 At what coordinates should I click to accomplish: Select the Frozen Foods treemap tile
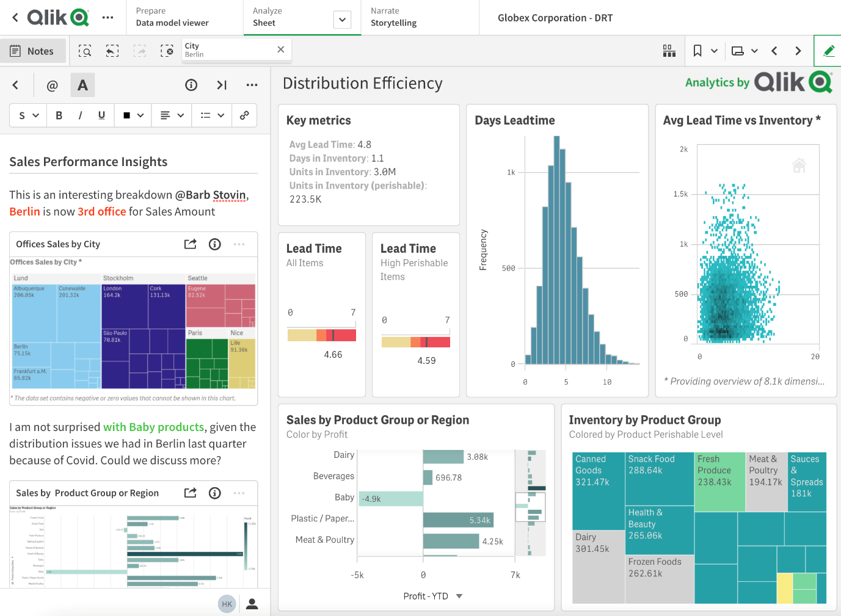(660, 579)
